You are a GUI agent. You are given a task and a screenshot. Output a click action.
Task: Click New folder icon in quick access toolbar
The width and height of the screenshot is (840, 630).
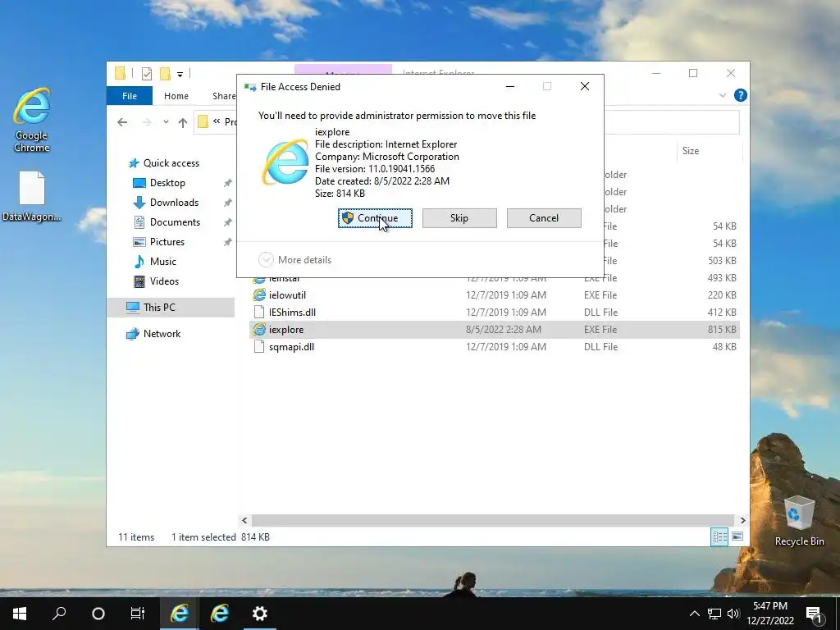165,74
